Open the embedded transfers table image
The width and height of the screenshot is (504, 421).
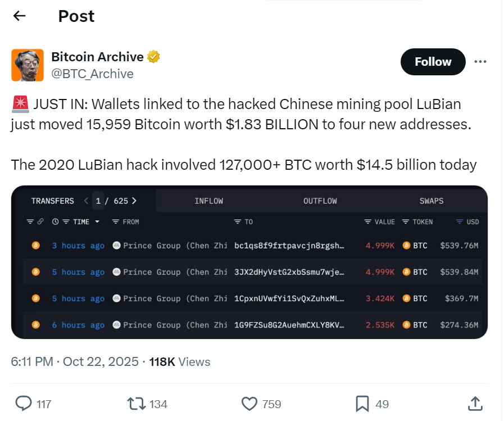tap(249, 281)
